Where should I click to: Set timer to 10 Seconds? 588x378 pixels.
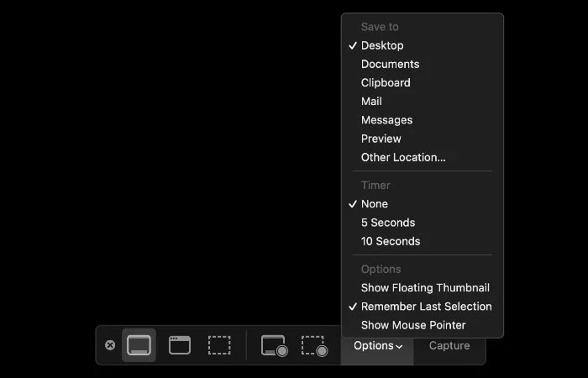(391, 241)
